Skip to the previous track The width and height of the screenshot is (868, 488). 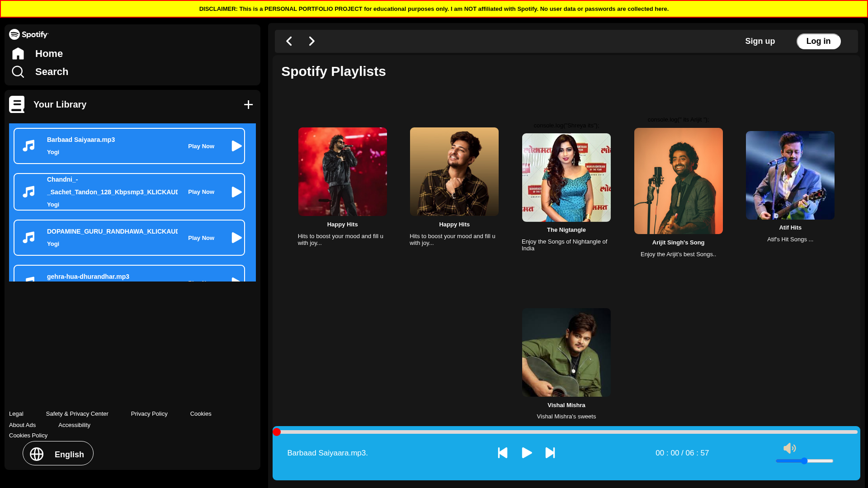[x=503, y=453]
